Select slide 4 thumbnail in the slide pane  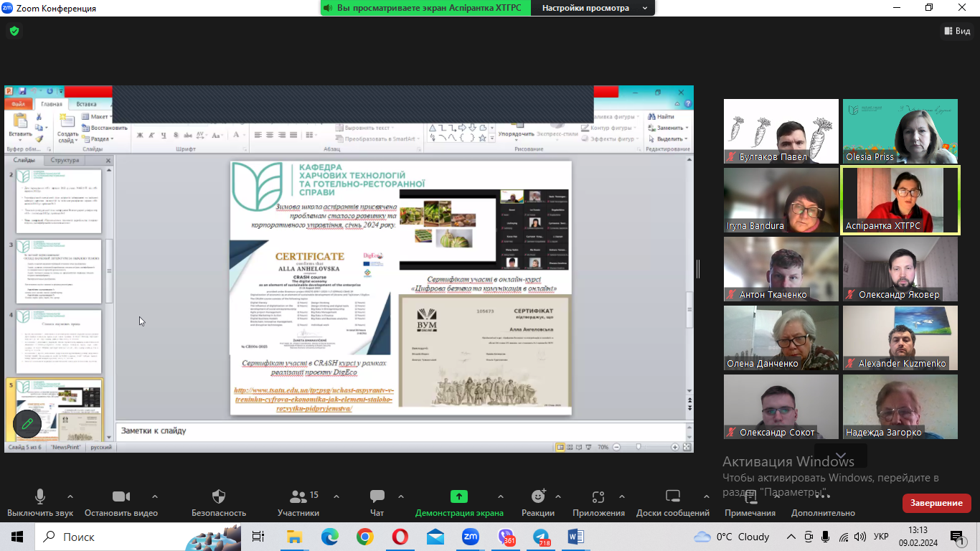click(x=58, y=341)
